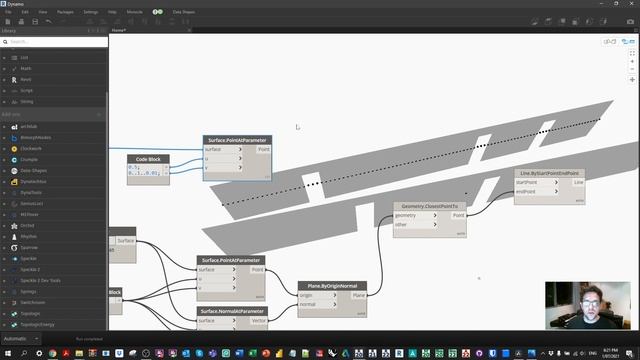Toggle pan mode canvas control
Image resolution: width=640 pixels, height=360 pixels.
[x=632, y=80]
